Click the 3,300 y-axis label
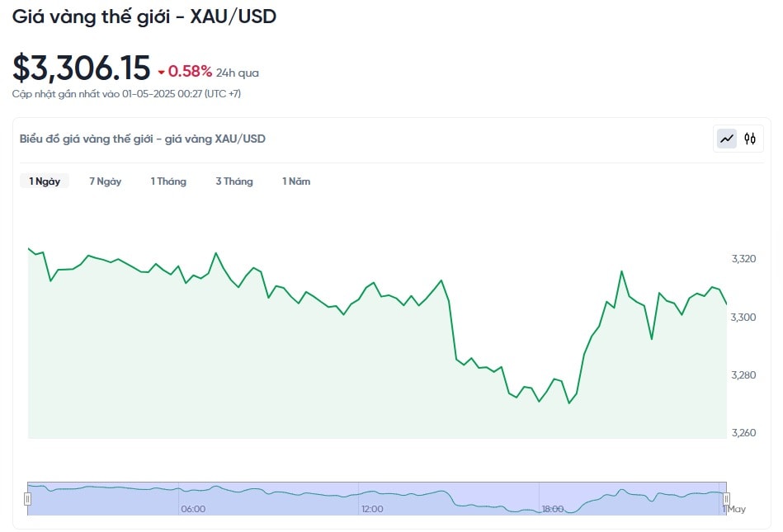This screenshot has height=532, width=783. (743, 317)
